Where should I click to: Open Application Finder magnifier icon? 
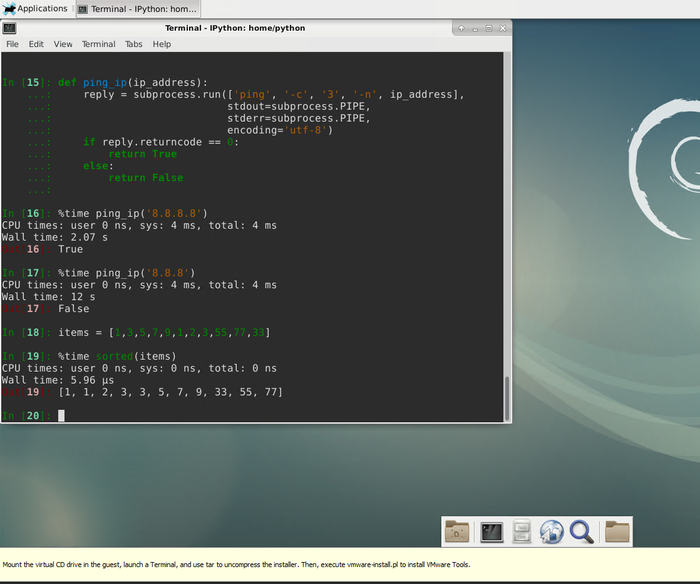pyautogui.click(x=582, y=532)
